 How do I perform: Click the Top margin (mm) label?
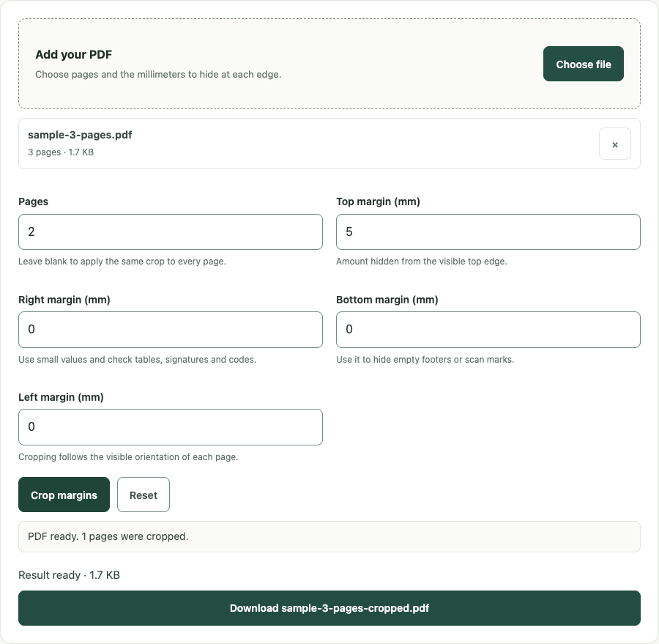click(x=379, y=201)
